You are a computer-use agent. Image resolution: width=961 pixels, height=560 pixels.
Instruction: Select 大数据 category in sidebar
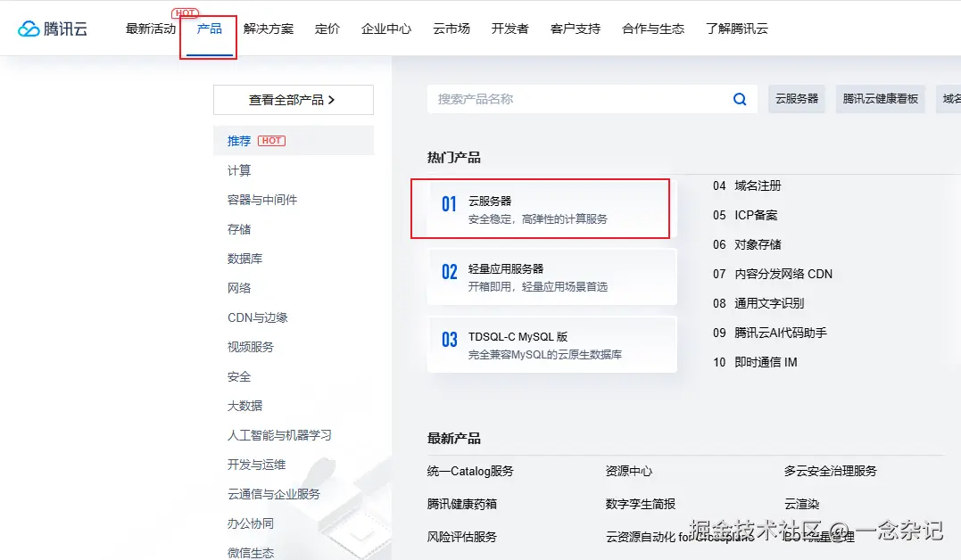[244, 406]
